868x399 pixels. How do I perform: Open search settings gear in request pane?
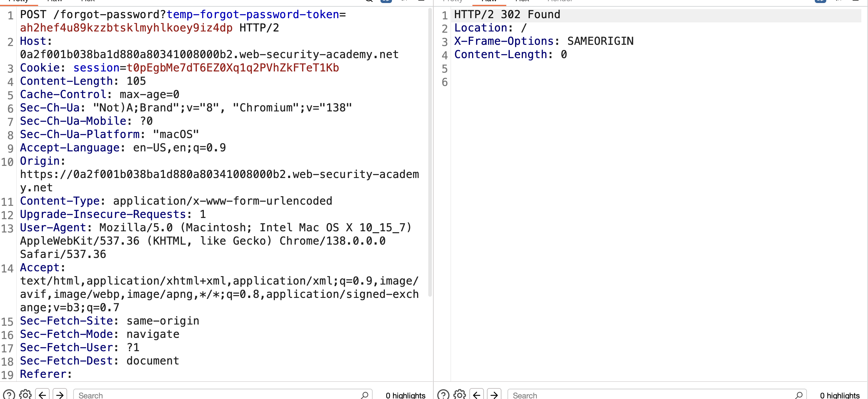25,395
